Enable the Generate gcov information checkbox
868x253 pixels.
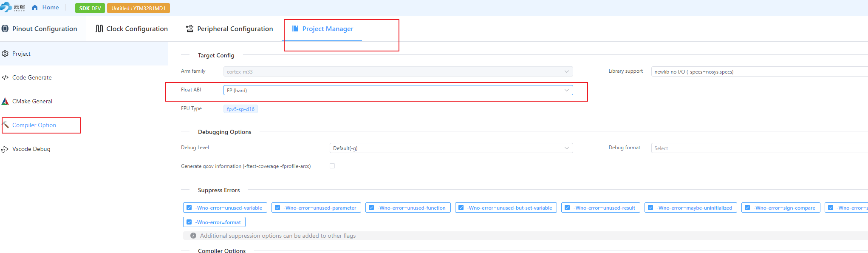(x=332, y=166)
